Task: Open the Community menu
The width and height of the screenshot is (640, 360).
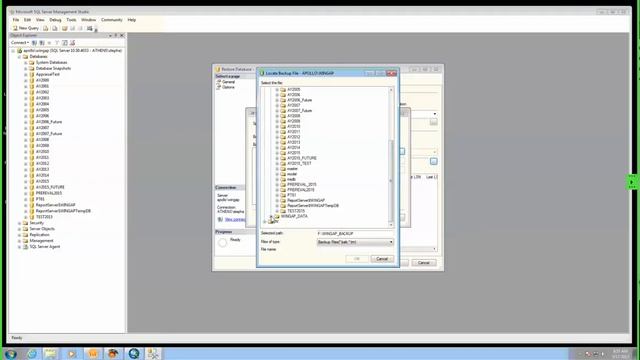Action: coord(111,20)
